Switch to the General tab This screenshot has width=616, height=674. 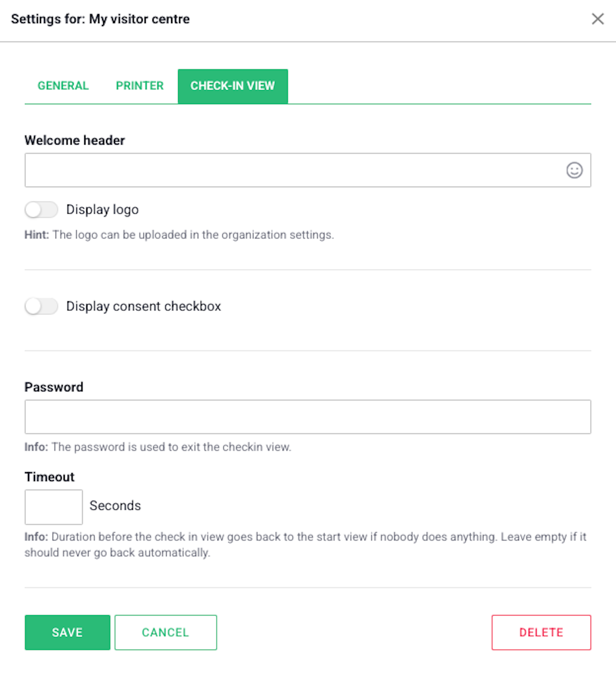(63, 86)
